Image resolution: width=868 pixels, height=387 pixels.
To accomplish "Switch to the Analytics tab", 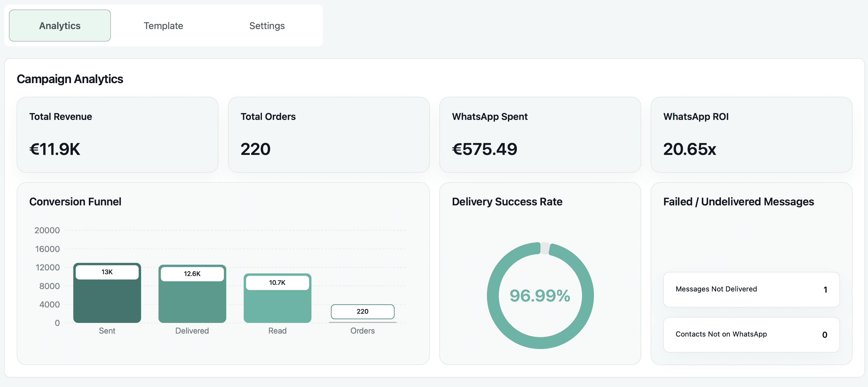I will tap(60, 26).
